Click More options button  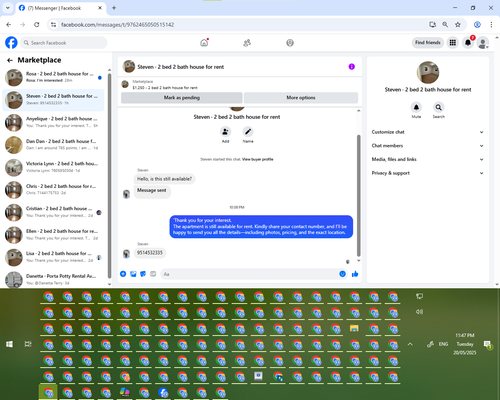tap(301, 98)
